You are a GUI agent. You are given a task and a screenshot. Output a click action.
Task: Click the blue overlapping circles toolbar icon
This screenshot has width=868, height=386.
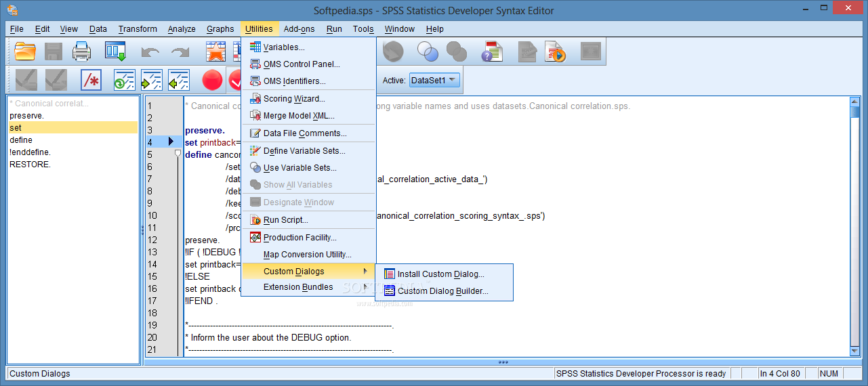tap(428, 51)
